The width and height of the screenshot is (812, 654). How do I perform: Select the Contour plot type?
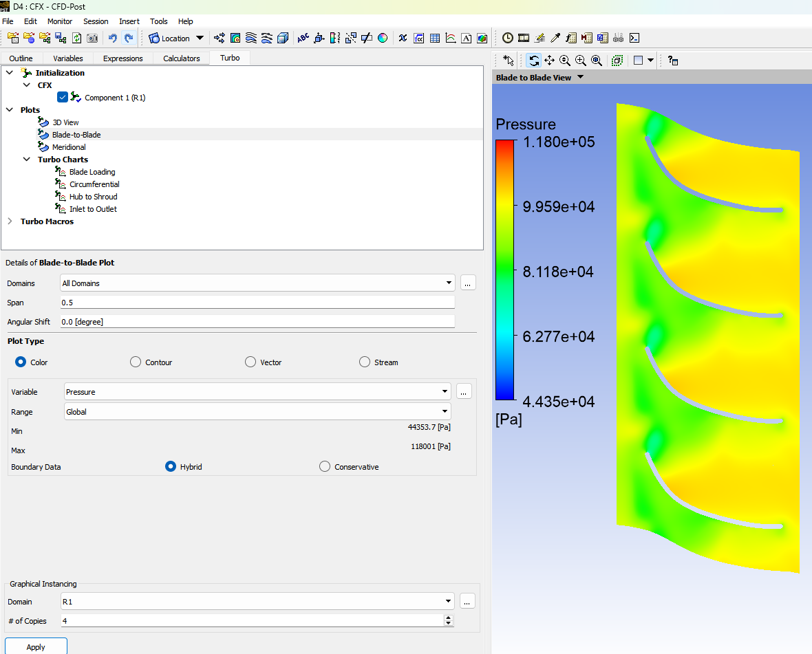(x=136, y=362)
